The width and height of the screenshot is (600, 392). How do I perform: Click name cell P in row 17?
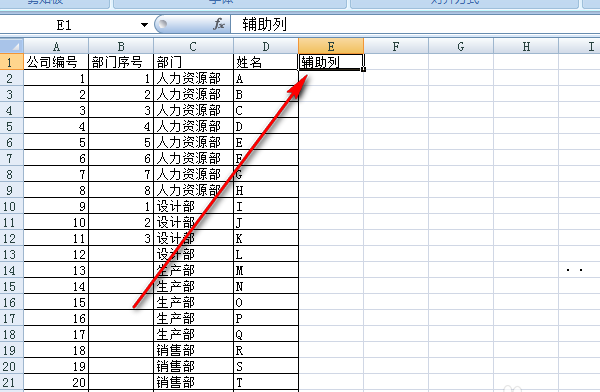pos(266,318)
